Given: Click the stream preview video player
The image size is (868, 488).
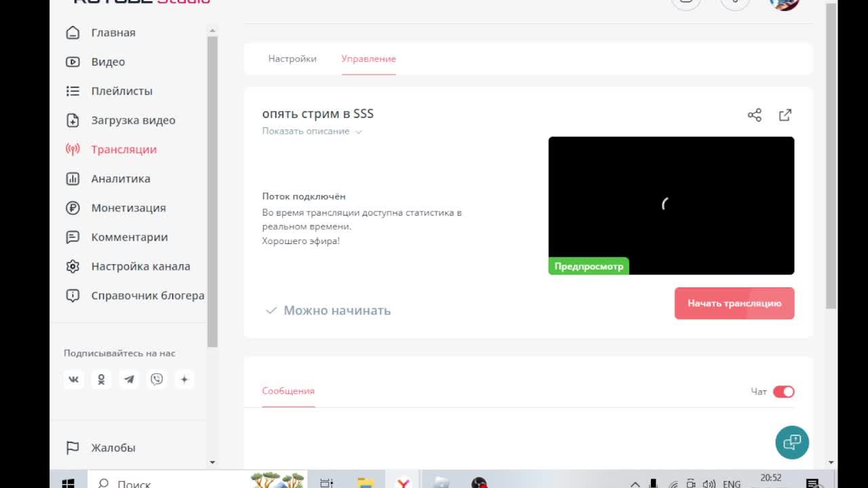Looking at the screenshot, I should tap(671, 206).
